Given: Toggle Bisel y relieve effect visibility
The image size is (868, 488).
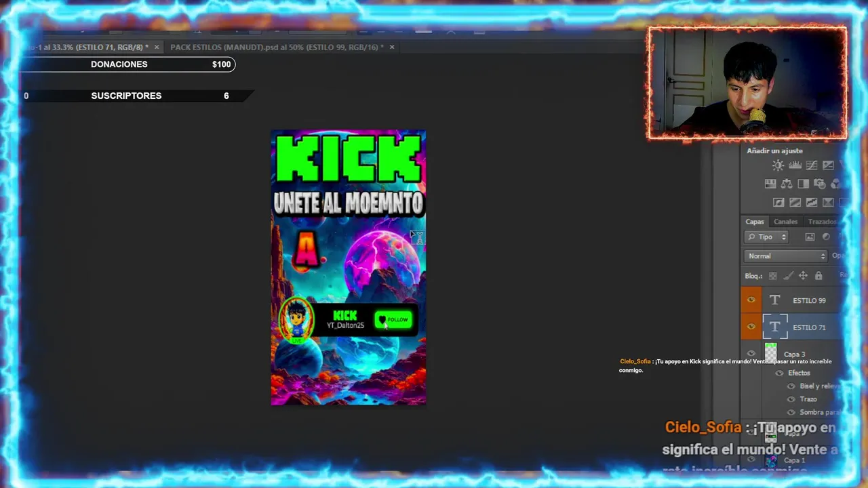Looking at the screenshot, I should coord(791,386).
